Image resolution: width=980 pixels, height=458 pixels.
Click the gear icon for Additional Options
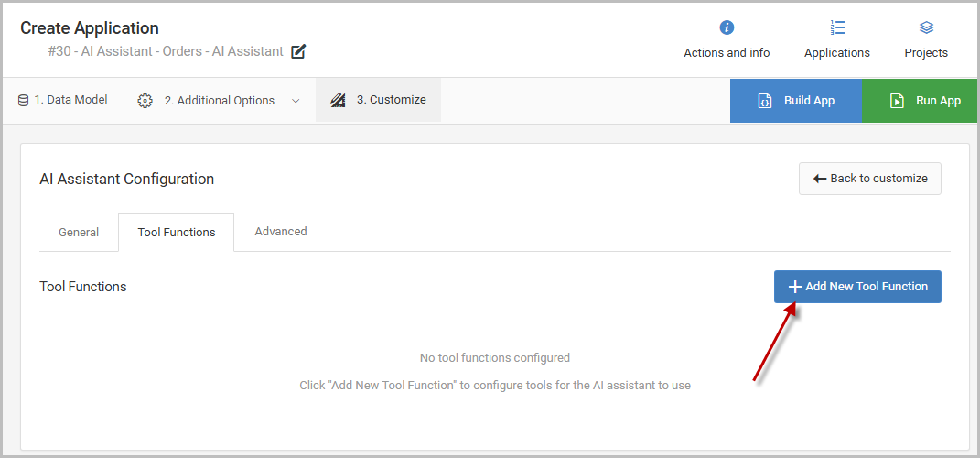[145, 101]
